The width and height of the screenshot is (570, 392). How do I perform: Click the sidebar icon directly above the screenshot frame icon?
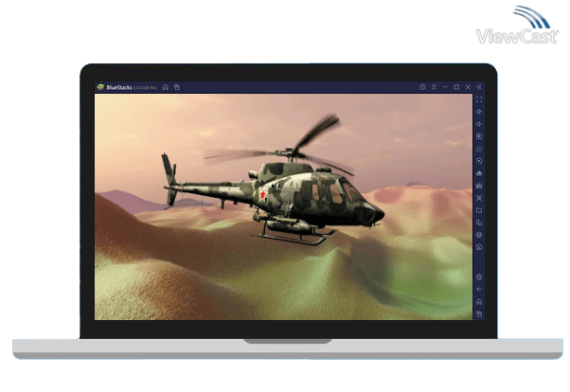(x=479, y=186)
